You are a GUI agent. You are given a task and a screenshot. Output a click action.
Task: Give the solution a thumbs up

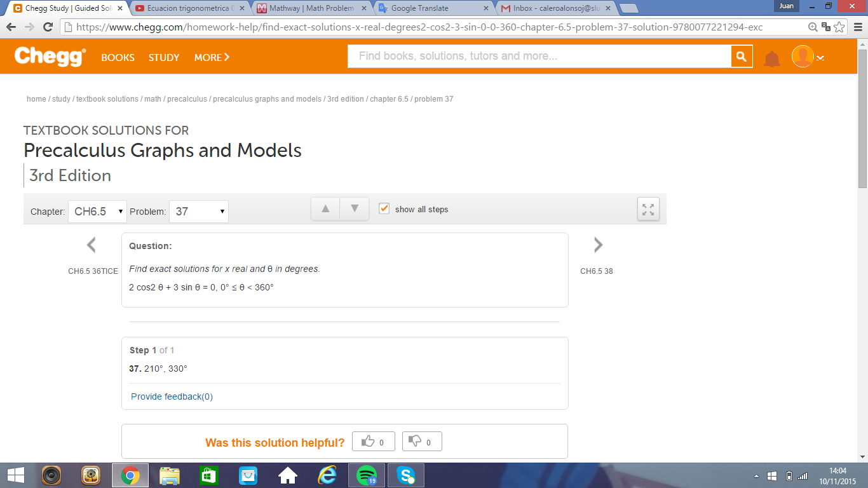(373, 441)
